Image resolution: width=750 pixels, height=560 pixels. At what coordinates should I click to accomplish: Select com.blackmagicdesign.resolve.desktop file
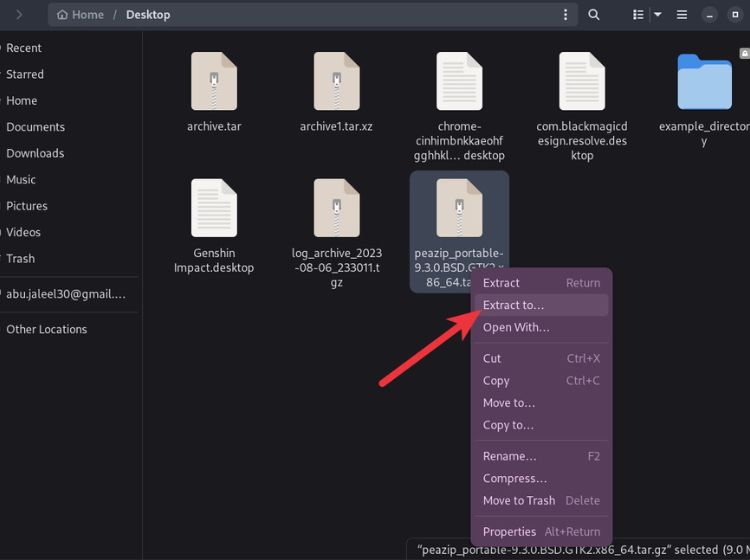[581, 82]
